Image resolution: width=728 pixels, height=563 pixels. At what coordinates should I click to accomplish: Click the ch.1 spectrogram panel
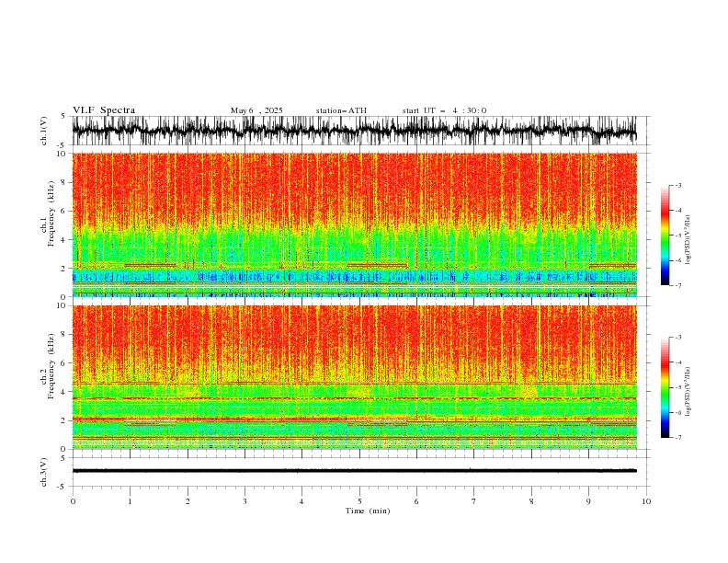point(354,224)
